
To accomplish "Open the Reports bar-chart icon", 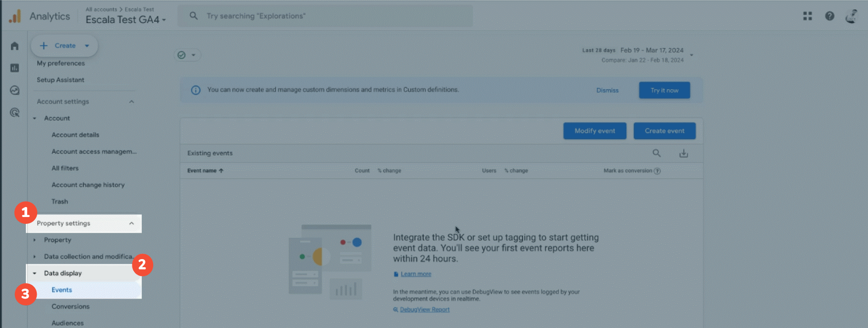I will 15,68.
